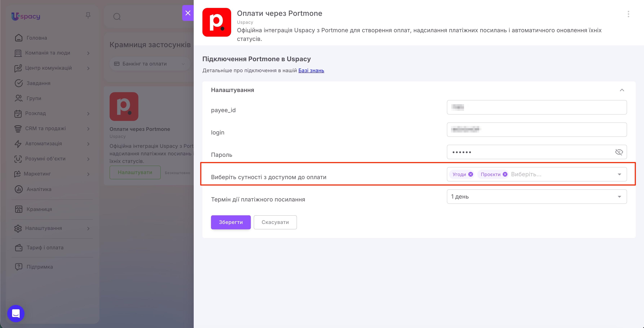Close the Portmone panel with X

point(188,13)
